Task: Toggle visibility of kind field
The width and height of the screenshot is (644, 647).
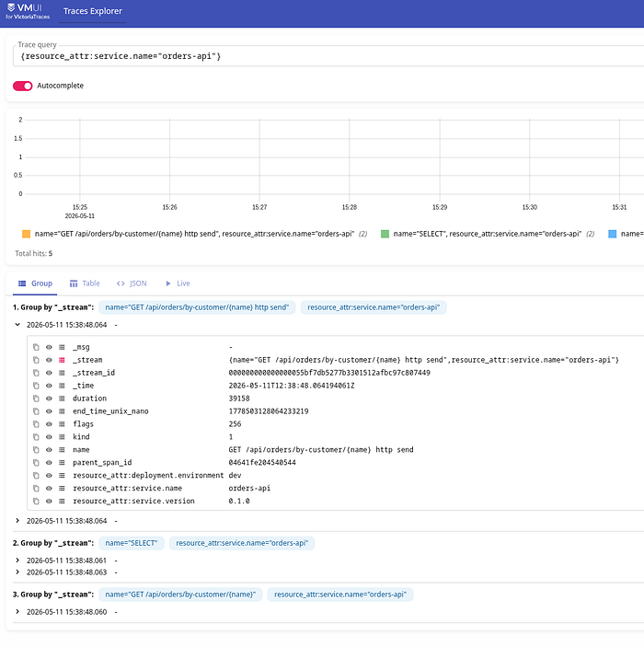Action: click(x=49, y=437)
